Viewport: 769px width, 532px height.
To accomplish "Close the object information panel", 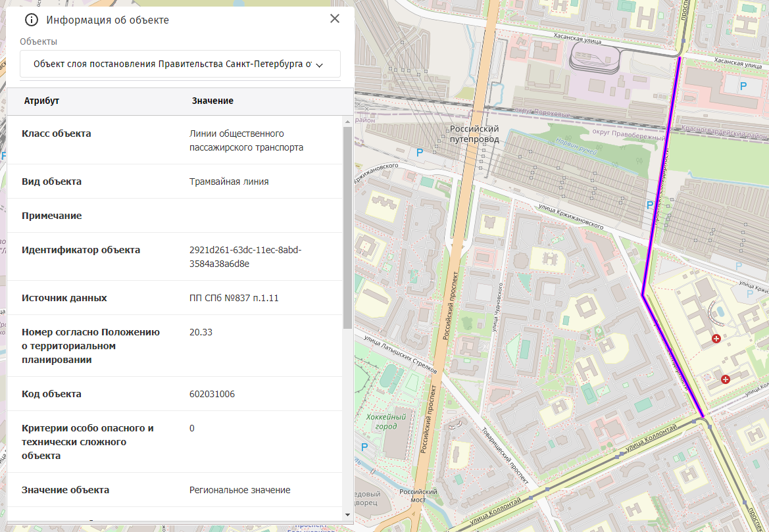I will click(335, 18).
